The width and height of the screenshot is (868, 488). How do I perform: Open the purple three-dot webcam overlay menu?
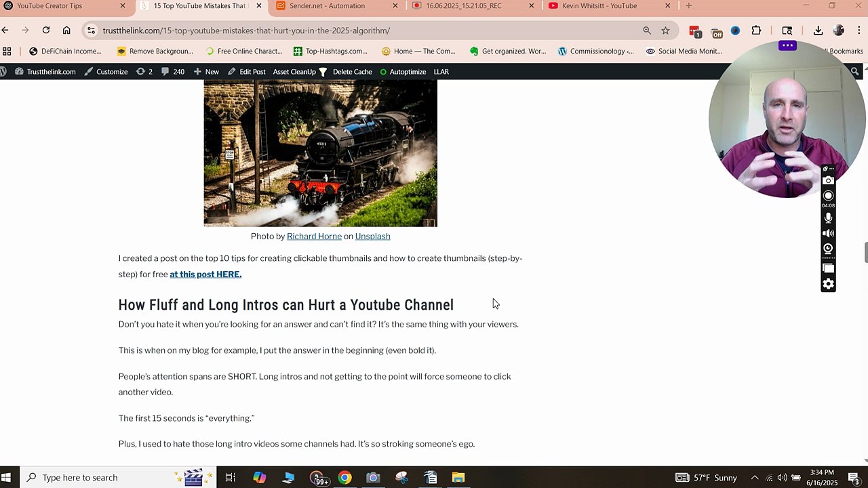[x=787, y=45]
